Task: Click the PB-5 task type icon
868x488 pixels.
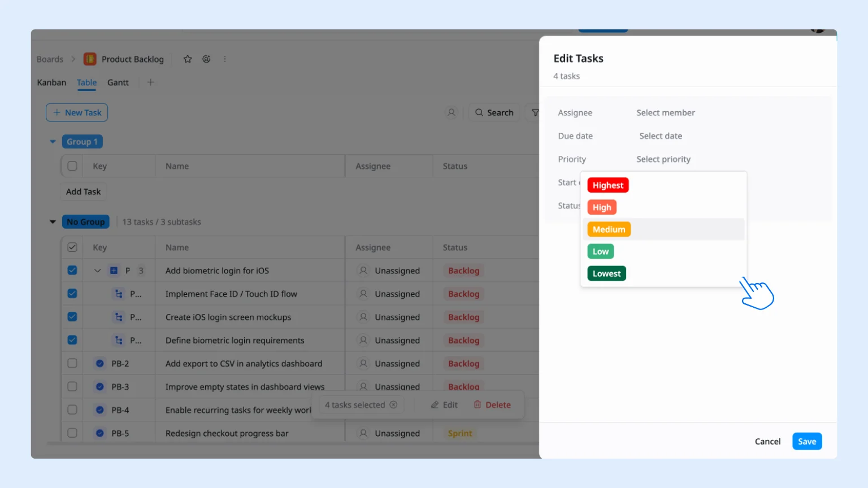Action: click(100, 433)
